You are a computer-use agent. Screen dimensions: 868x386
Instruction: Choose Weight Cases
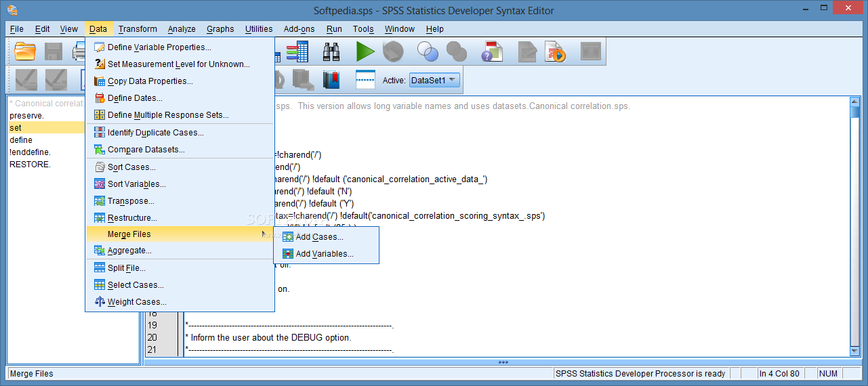[x=180, y=302]
